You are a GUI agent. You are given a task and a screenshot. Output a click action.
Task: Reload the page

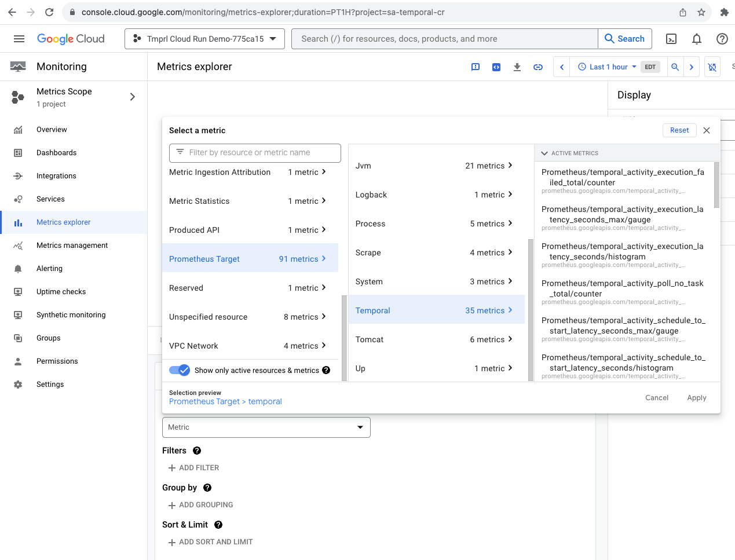(49, 12)
